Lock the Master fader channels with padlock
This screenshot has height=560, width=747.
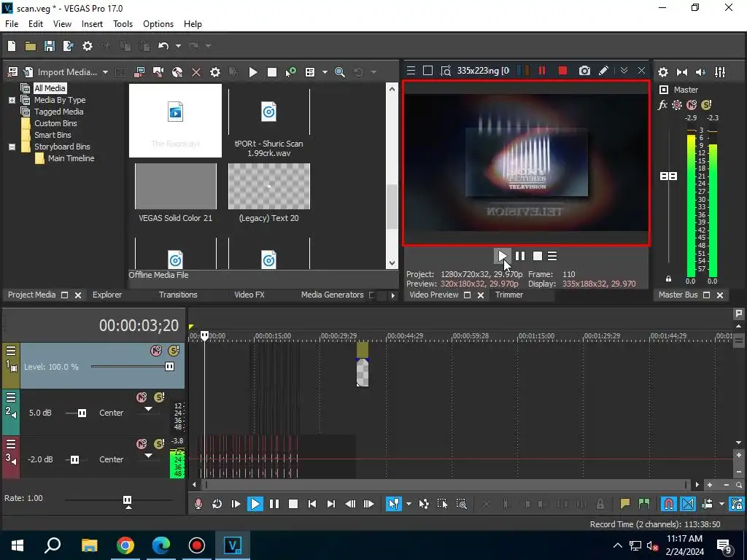point(668,279)
